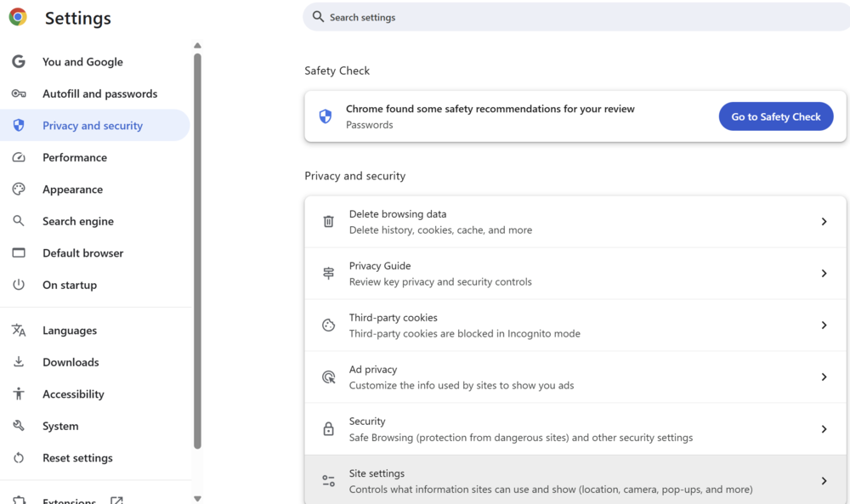Click the padlock icon for Security
The image size is (850, 504).
pos(328,428)
